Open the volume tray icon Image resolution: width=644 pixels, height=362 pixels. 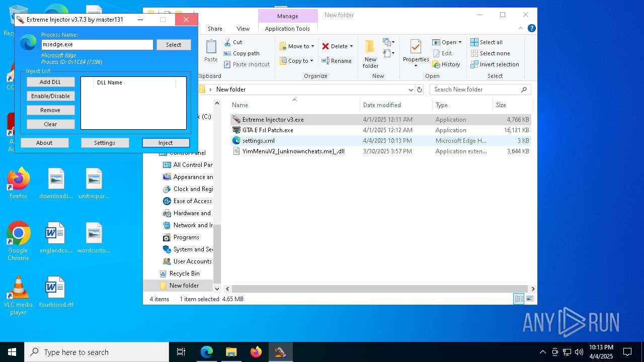[x=579, y=352]
